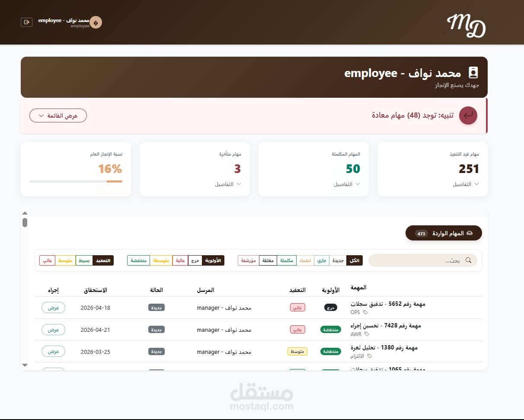This screenshot has width=524, height=420.
Task: Click the employee badge icon in banner
Action: click(x=473, y=73)
